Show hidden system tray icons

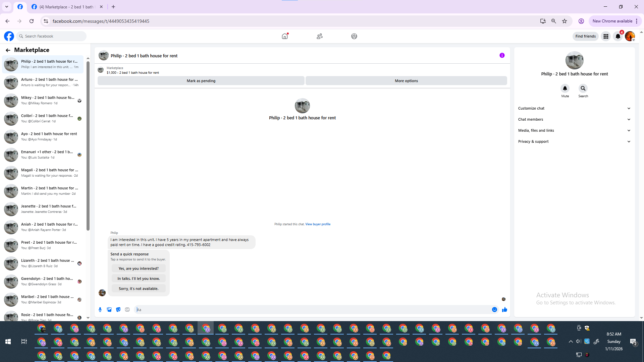[571, 342]
